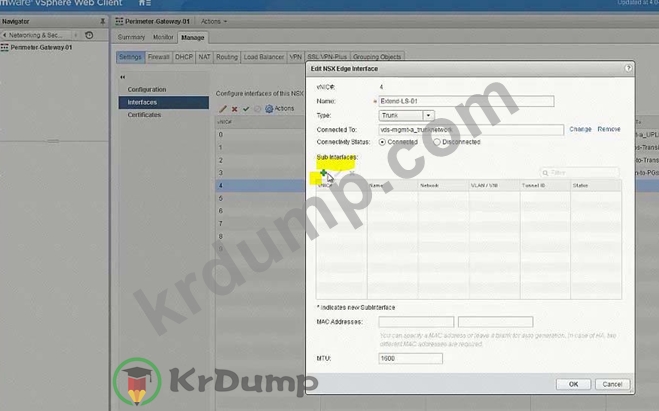659x411 pixels.
Task: Switch to the NAT sub-tab
Action: coord(204,57)
